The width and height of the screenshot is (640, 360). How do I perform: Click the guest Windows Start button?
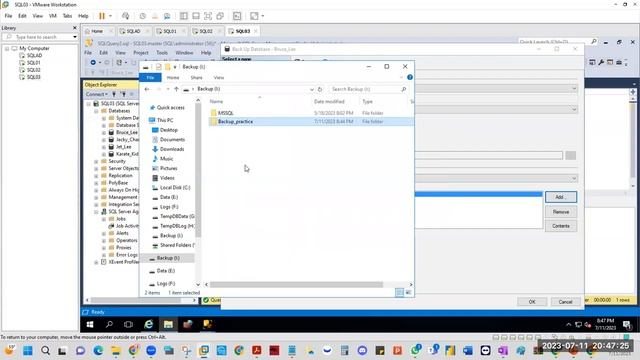point(90,324)
